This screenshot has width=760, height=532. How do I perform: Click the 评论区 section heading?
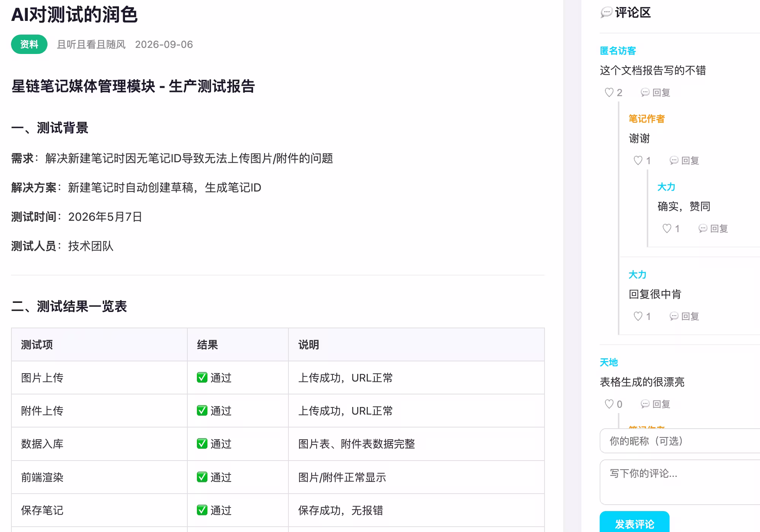point(633,13)
